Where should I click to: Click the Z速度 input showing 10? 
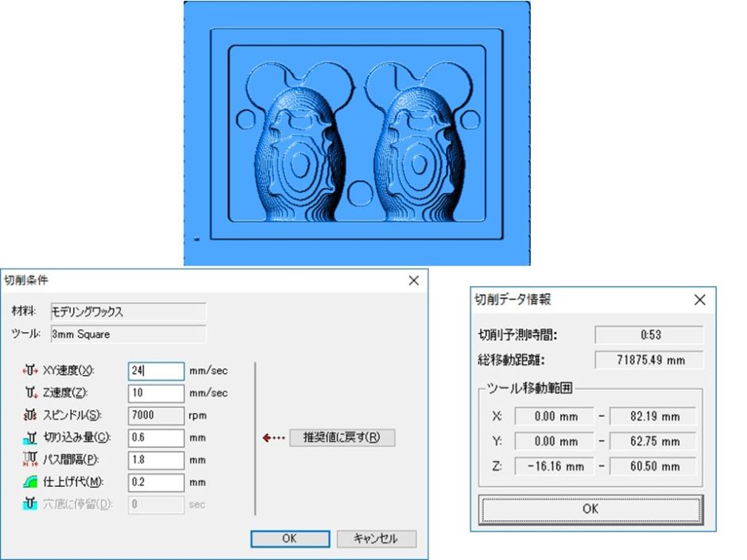click(156, 393)
